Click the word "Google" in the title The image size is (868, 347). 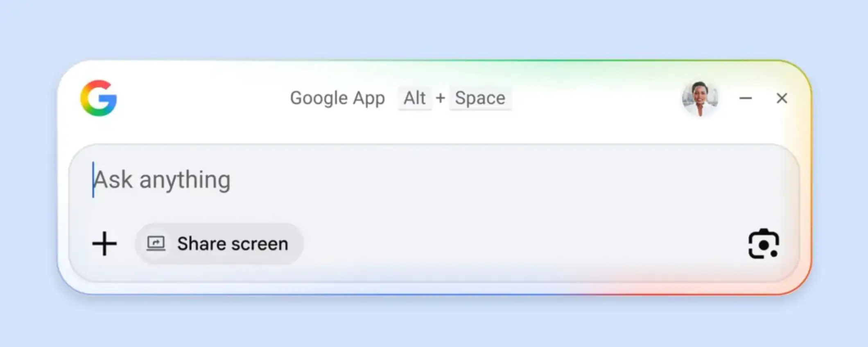click(319, 98)
